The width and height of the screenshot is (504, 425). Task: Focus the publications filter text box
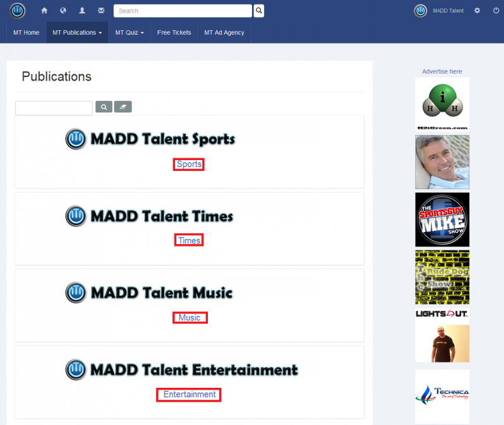54,108
